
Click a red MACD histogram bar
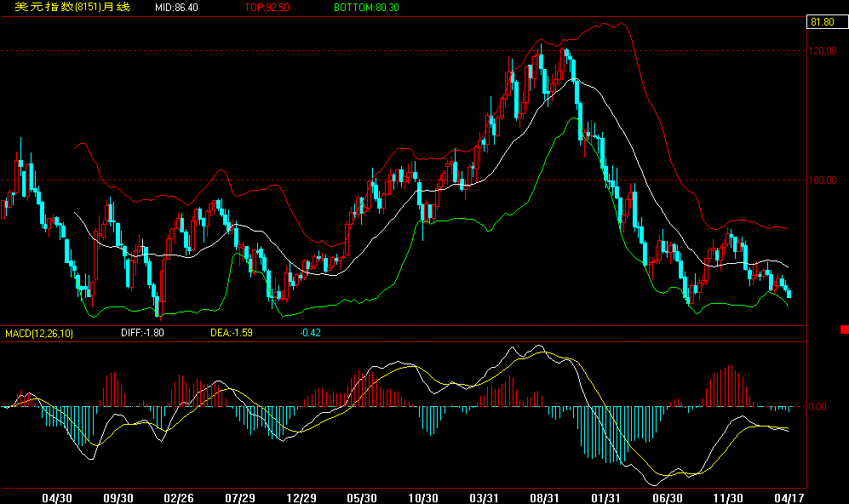728,383
